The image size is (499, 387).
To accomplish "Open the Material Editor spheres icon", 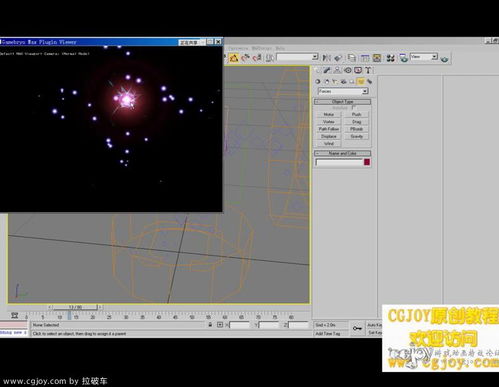I will 390,58.
